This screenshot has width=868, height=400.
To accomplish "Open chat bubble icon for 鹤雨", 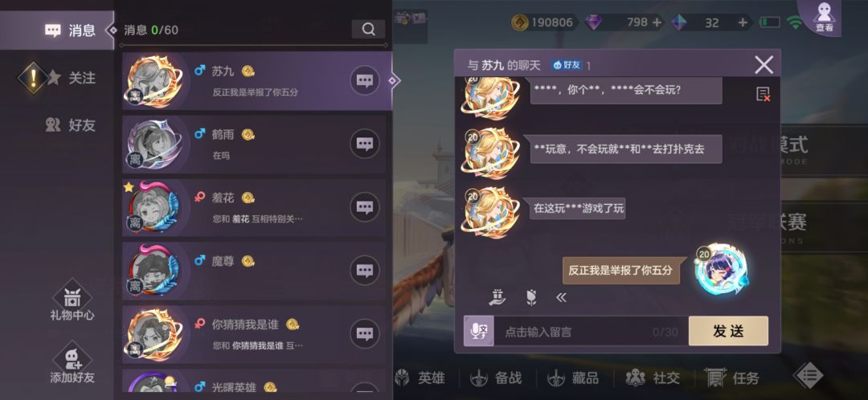I will click(x=364, y=144).
